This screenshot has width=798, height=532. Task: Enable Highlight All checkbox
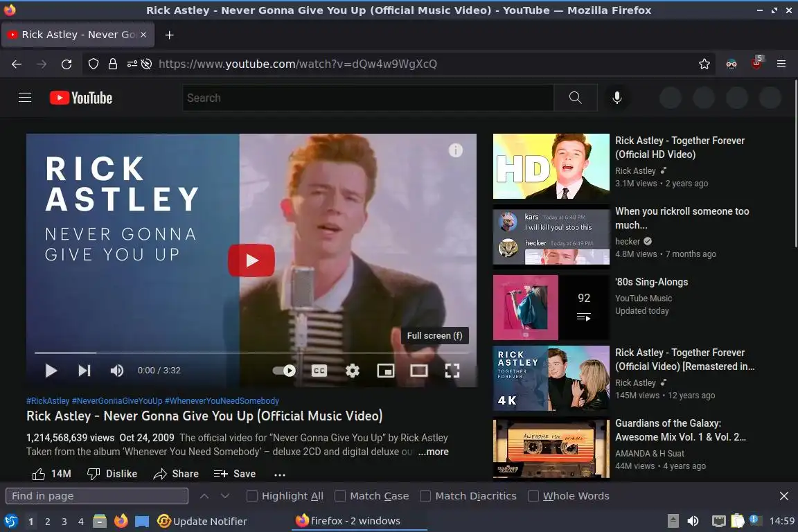(x=252, y=496)
